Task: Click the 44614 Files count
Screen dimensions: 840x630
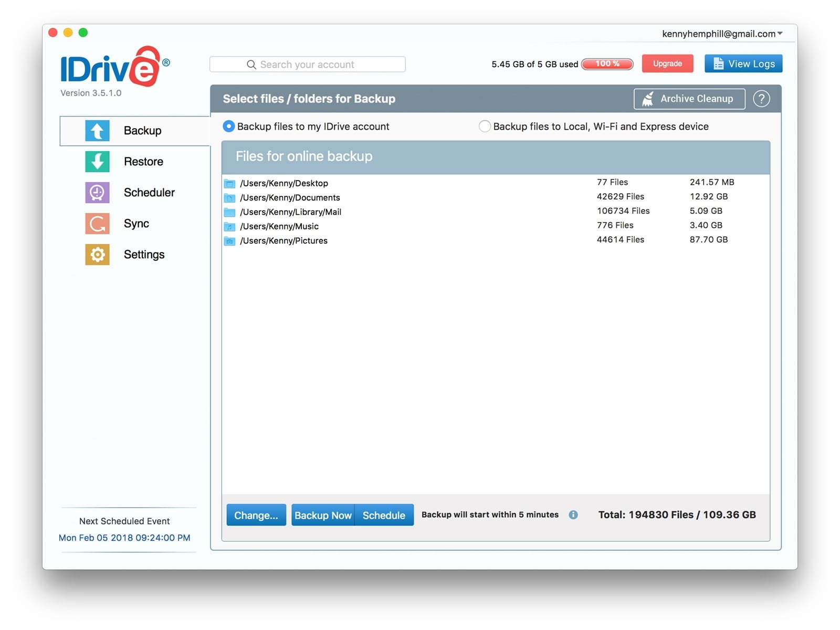Action: (x=621, y=239)
